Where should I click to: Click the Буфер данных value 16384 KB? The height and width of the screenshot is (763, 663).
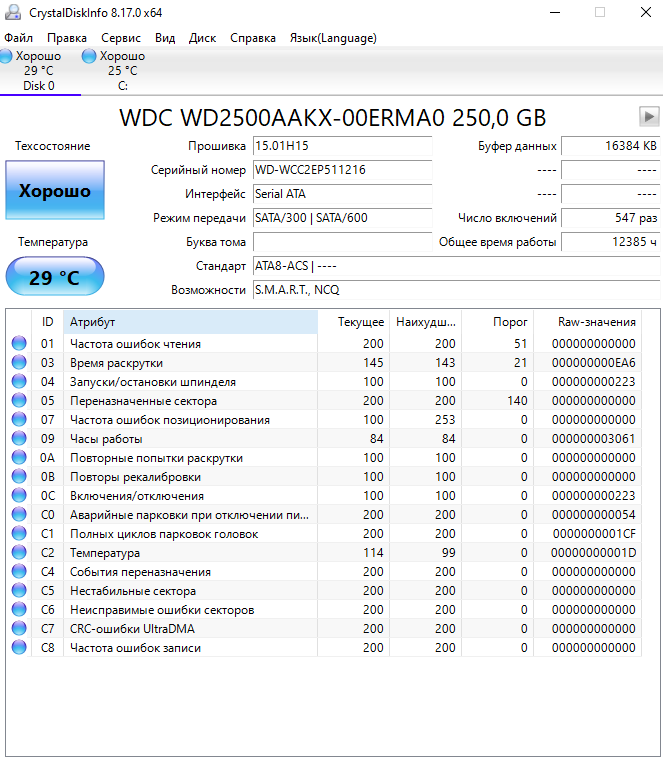coord(610,145)
